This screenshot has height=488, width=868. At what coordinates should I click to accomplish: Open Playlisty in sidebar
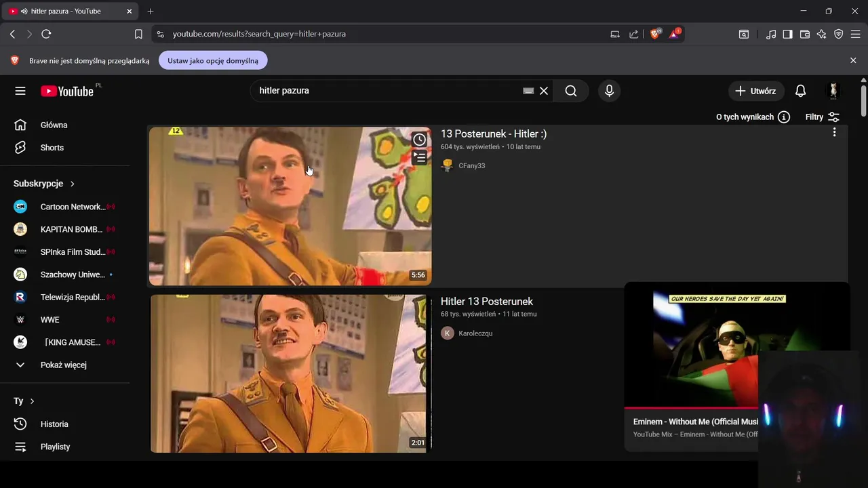pos(64,447)
